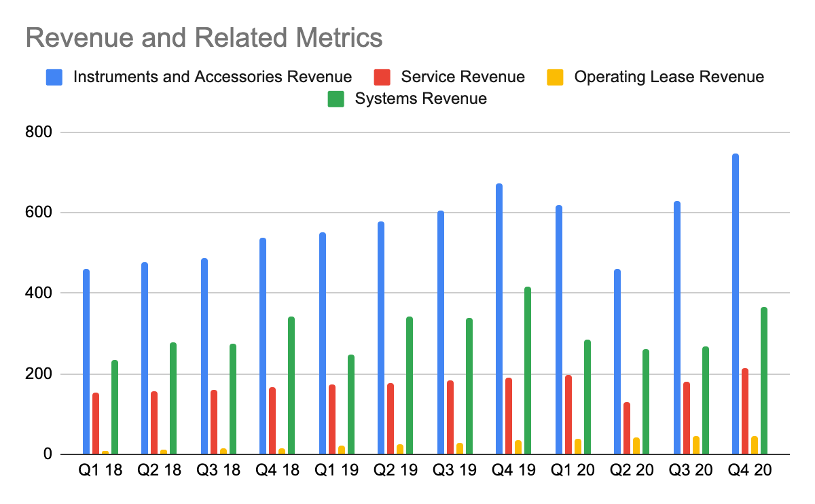Select the Operating Lease Revenue legend label
The width and height of the screenshot is (815, 504).
point(669,77)
